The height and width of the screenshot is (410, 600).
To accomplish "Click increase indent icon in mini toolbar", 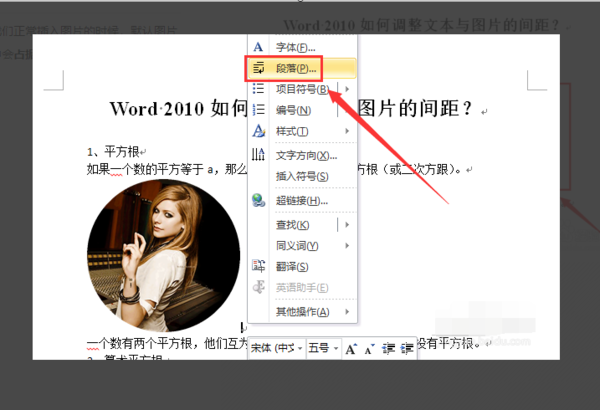I will (406, 348).
